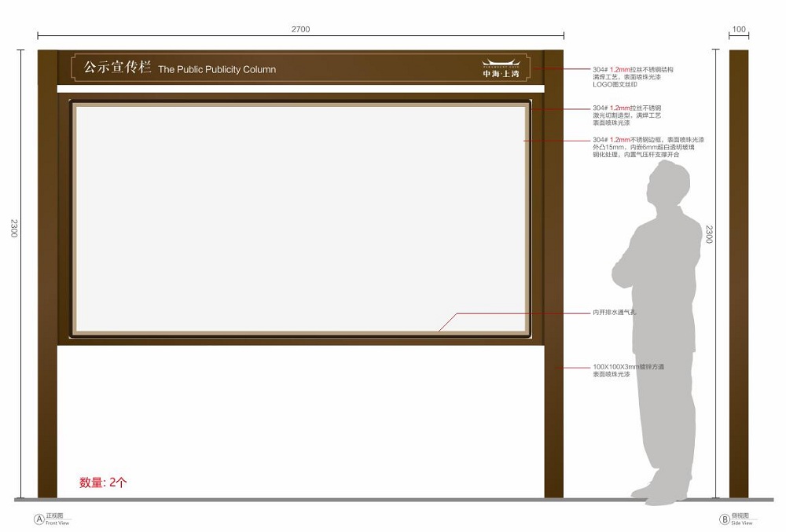Select the 2700 width dimension label
786x532 pixels.
[300, 29]
